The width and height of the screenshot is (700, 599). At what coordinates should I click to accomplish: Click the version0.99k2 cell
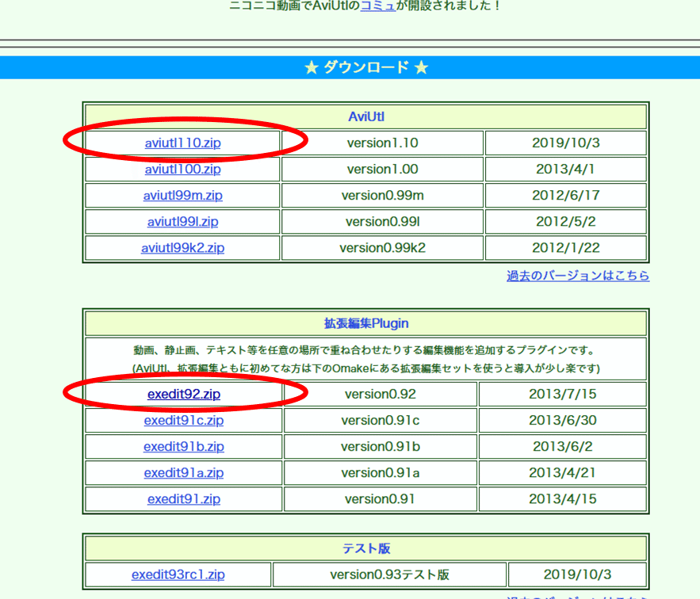[383, 248]
